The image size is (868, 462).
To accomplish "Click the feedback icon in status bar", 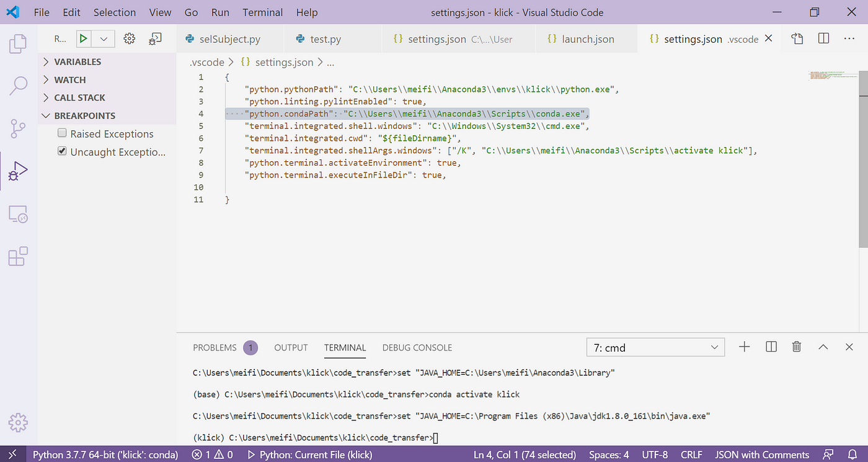I will tap(828, 455).
